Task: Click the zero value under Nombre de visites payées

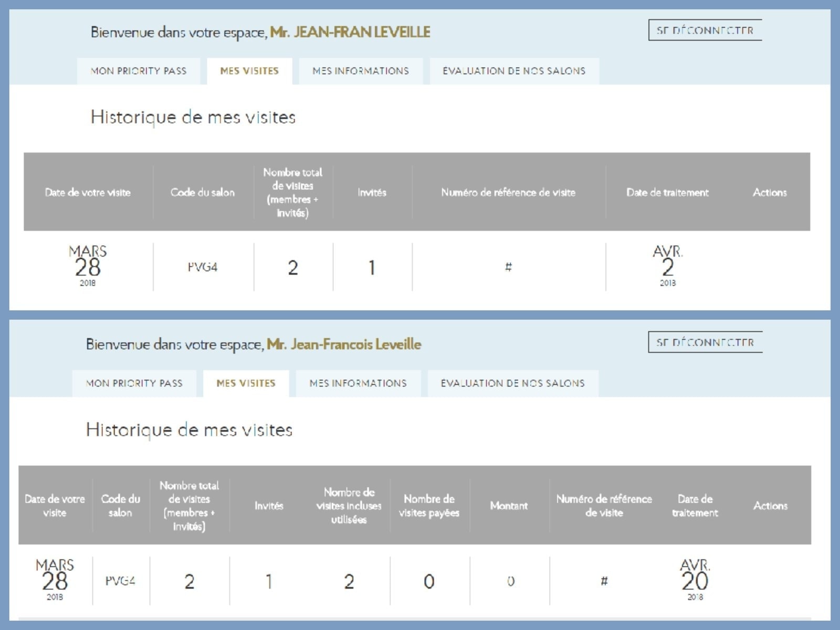Action: 429,581
